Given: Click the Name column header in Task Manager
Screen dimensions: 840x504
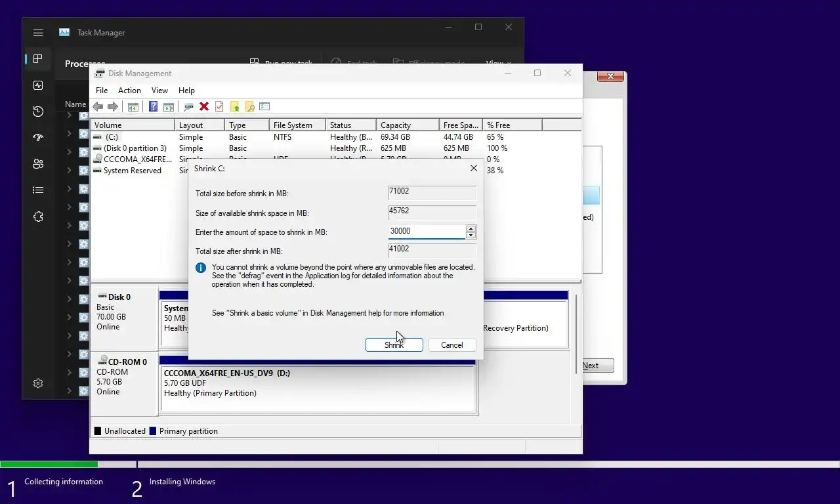Looking at the screenshot, I should (x=75, y=104).
